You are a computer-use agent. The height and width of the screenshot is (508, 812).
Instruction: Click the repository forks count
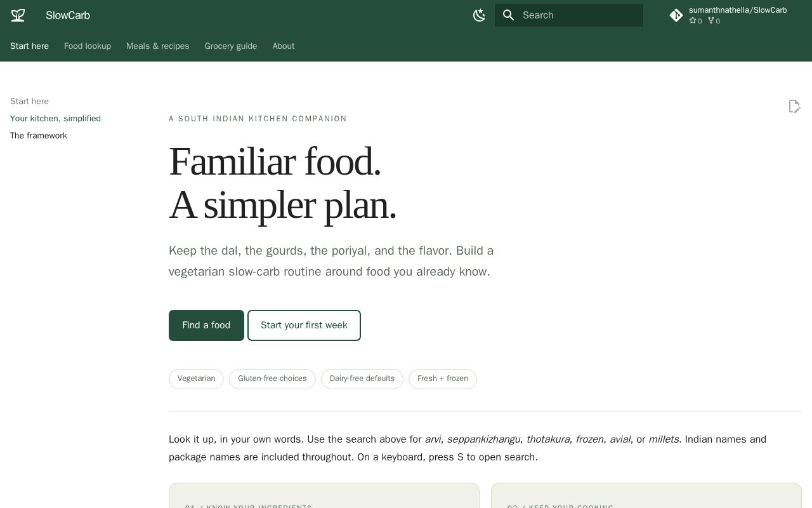click(x=714, y=21)
